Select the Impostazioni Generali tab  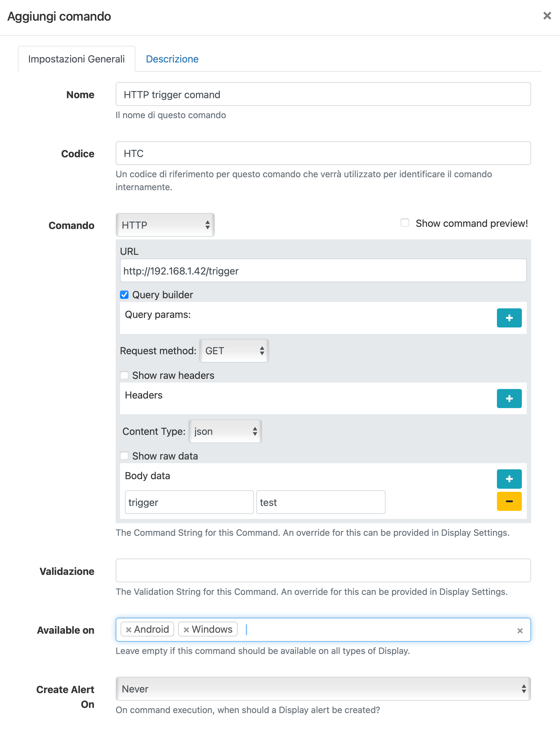point(76,59)
